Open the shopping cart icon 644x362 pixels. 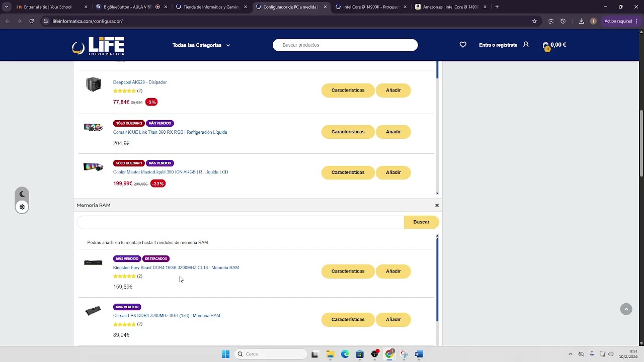click(x=546, y=45)
